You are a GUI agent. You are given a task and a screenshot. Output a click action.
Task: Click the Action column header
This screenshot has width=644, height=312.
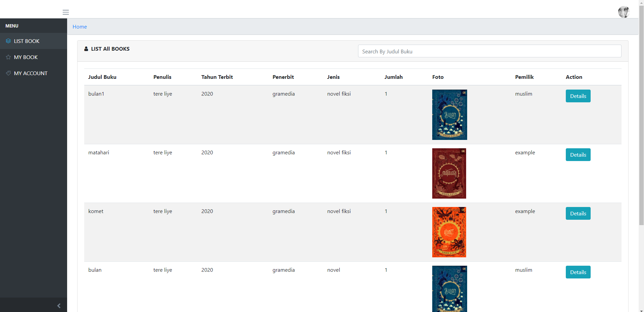point(574,77)
